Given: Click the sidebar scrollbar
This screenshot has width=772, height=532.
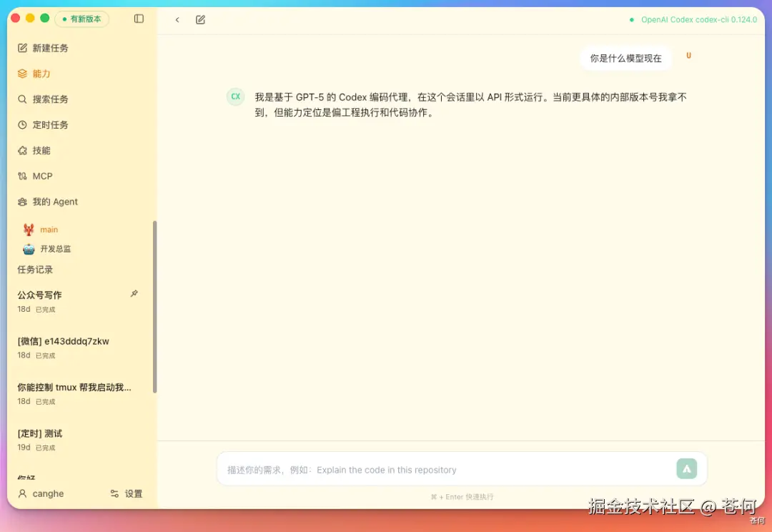Looking at the screenshot, I should 154,306.
